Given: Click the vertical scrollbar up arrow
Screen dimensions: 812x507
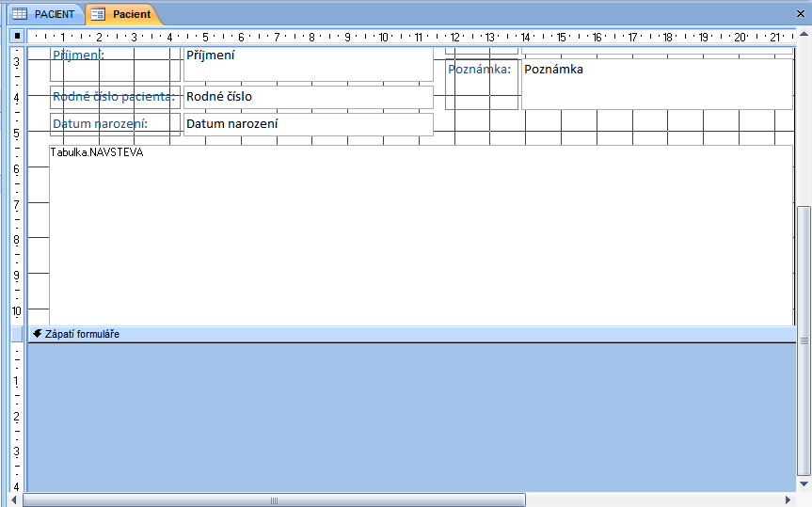Looking at the screenshot, I should pyautogui.click(x=804, y=34).
